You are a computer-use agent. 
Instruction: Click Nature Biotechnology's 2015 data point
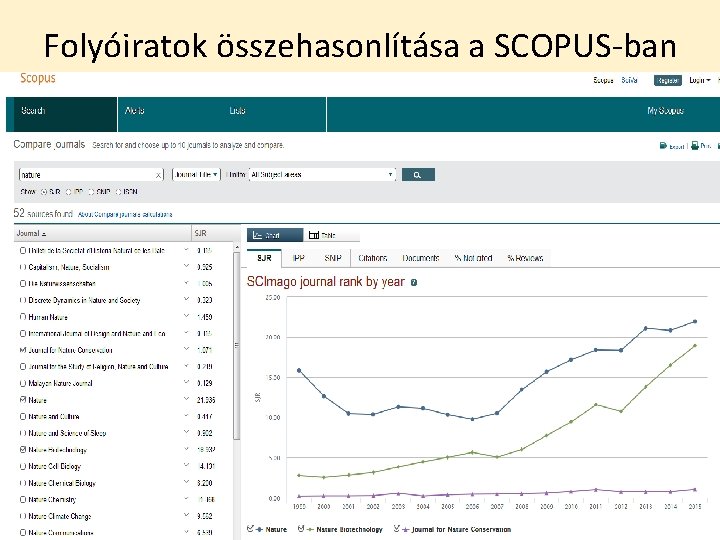coord(695,345)
